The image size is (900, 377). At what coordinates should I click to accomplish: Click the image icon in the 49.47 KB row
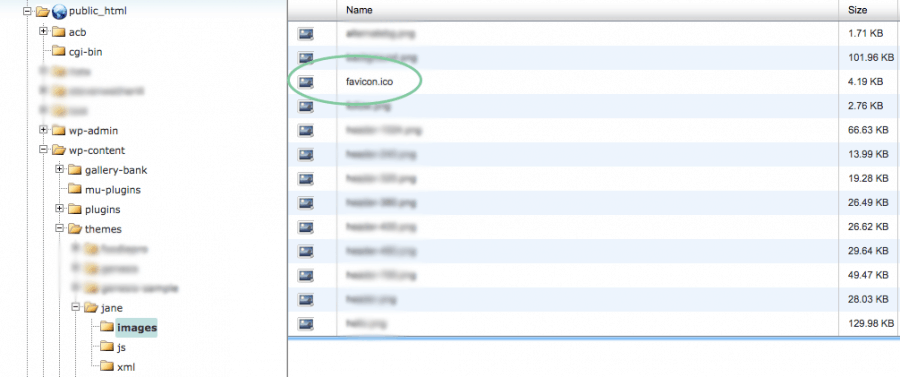(305, 275)
